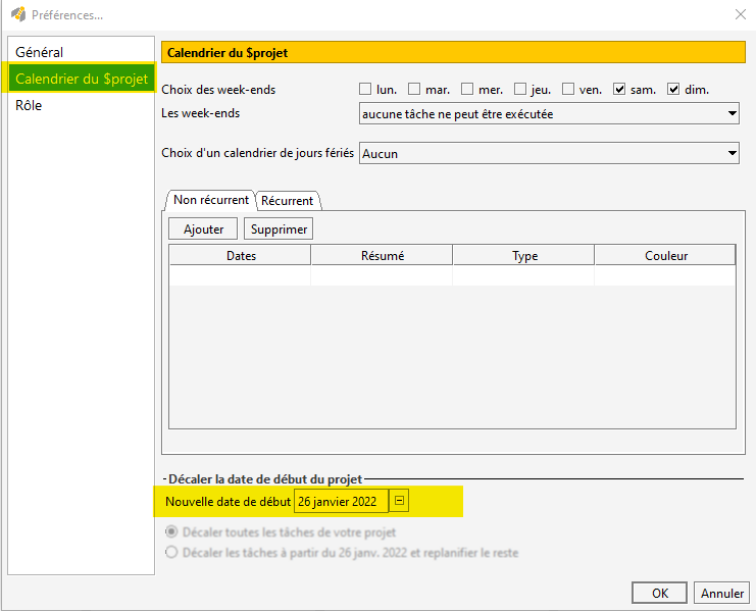Open the Général preferences section
Viewport: 756px width, 611px height.
[x=39, y=52]
